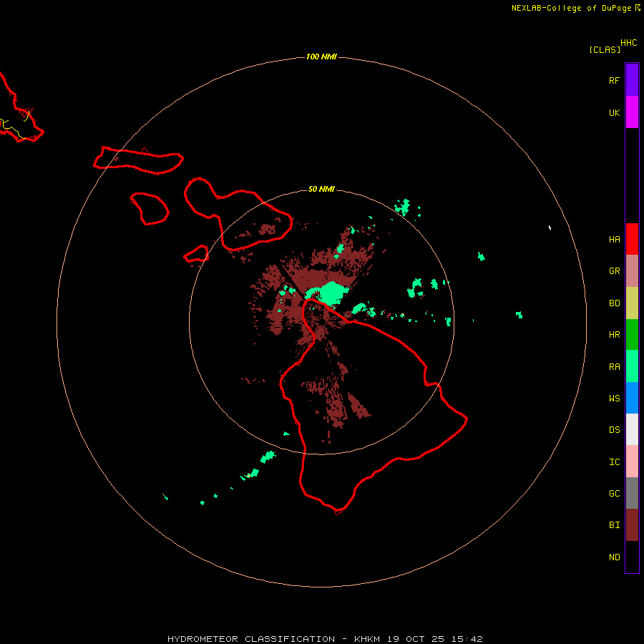The image size is (644, 644).
Task: Select the BD yellow legend block
Action: pos(632,303)
